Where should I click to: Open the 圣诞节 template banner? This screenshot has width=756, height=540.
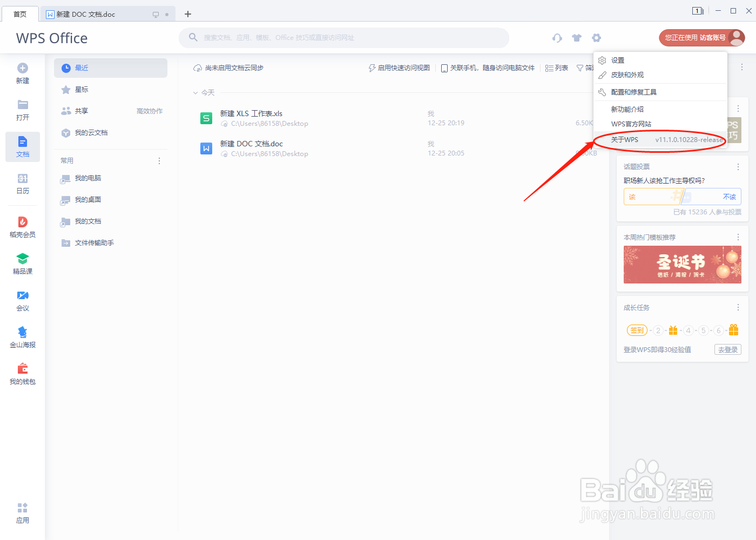[x=683, y=265]
